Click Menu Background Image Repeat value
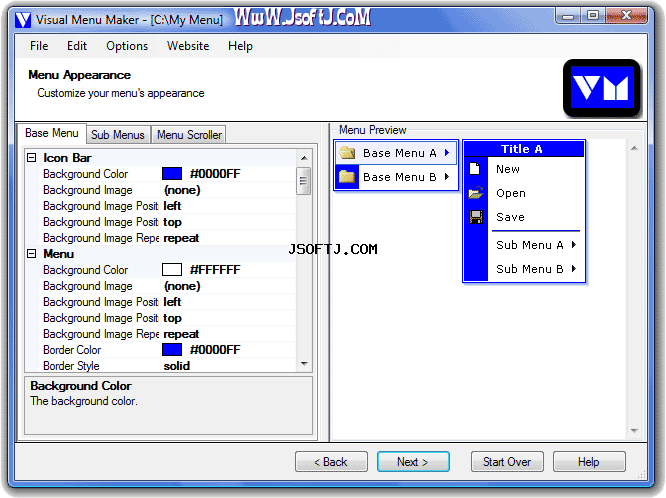Screen dimensions: 666x498 coord(181,334)
